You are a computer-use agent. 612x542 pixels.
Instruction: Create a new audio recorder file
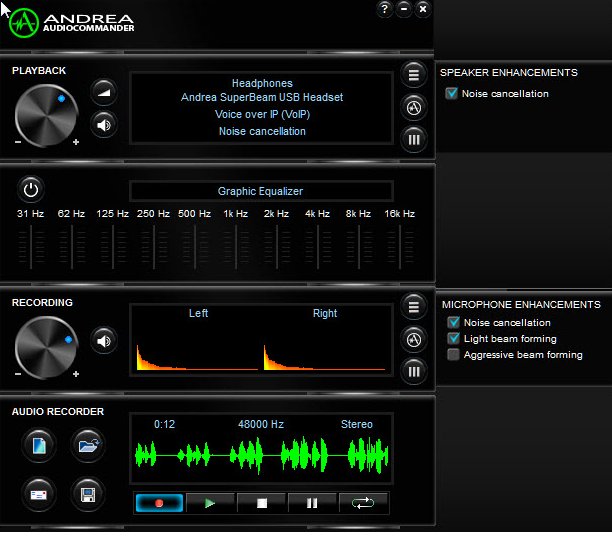pos(39,445)
